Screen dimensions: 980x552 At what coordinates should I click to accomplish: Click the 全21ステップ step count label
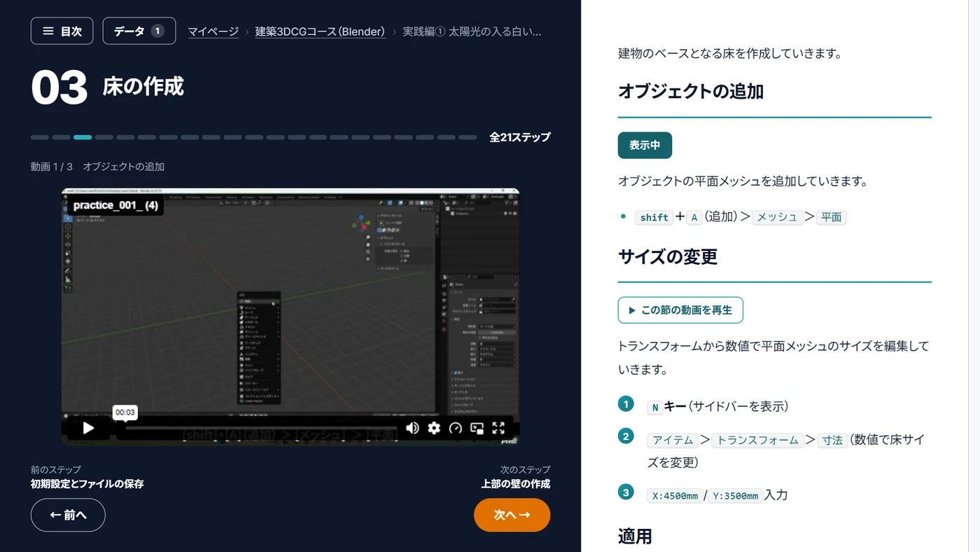[x=520, y=137]
